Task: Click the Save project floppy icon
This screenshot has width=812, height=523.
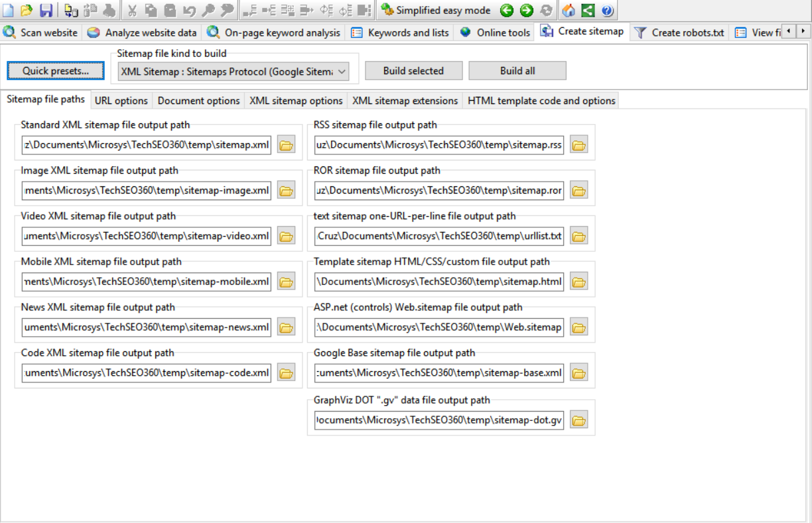Action: tap(46, 10)
